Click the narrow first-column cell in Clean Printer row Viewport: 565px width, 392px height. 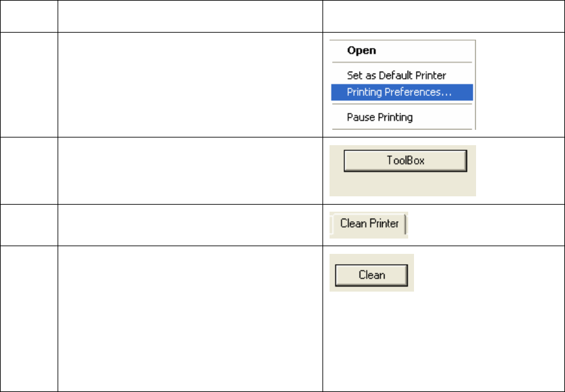click(x=29, y=225)
